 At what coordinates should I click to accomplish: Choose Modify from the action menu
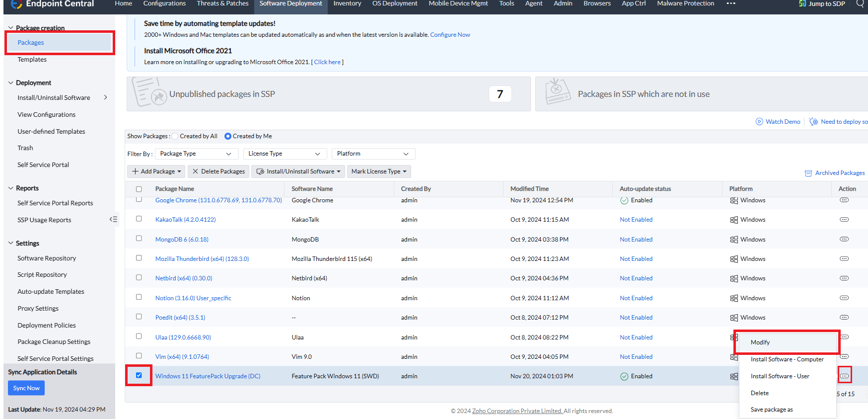(x=788, y=342)
